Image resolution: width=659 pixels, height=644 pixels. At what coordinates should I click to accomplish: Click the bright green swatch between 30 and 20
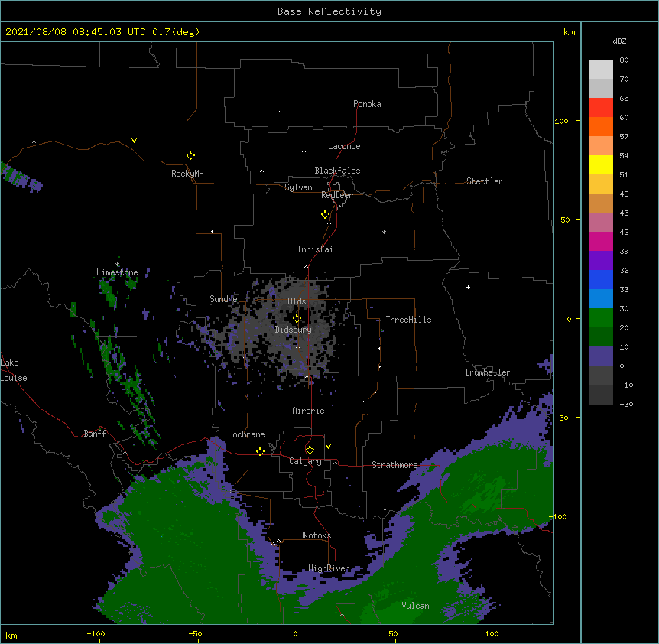click(601, 318)
